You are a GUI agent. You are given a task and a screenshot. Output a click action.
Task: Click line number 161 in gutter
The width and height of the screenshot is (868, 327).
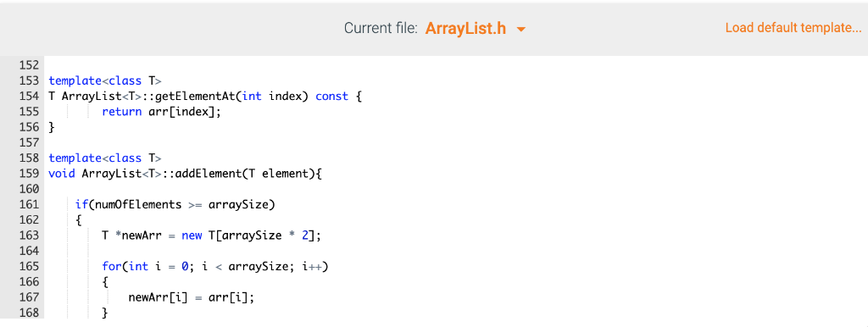29,205
